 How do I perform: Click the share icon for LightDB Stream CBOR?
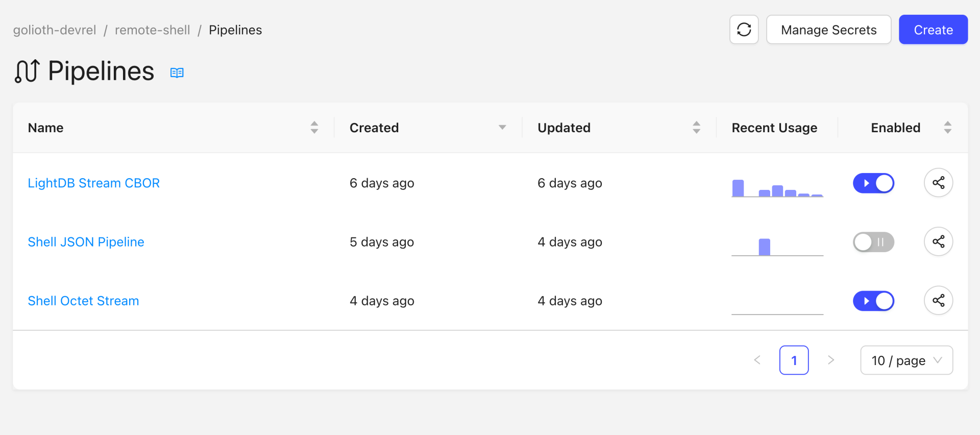(939, 182)
